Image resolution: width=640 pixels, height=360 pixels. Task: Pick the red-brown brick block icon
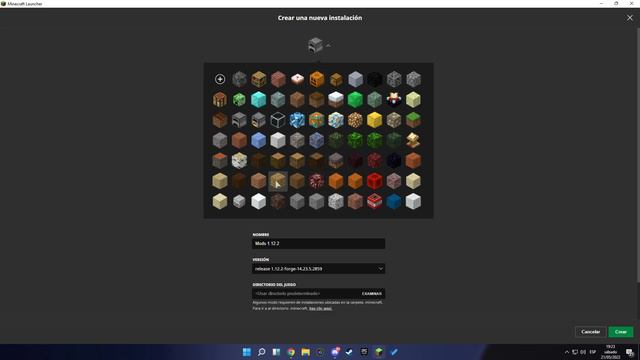[x=278, y=79]
